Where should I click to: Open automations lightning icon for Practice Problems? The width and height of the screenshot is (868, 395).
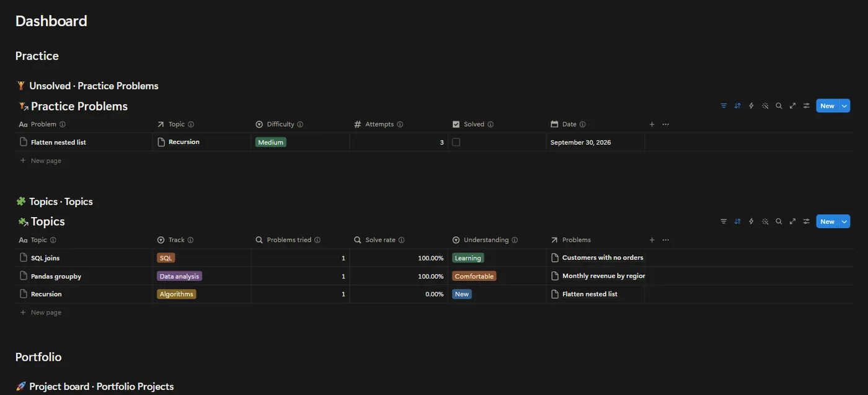[751, 106]
